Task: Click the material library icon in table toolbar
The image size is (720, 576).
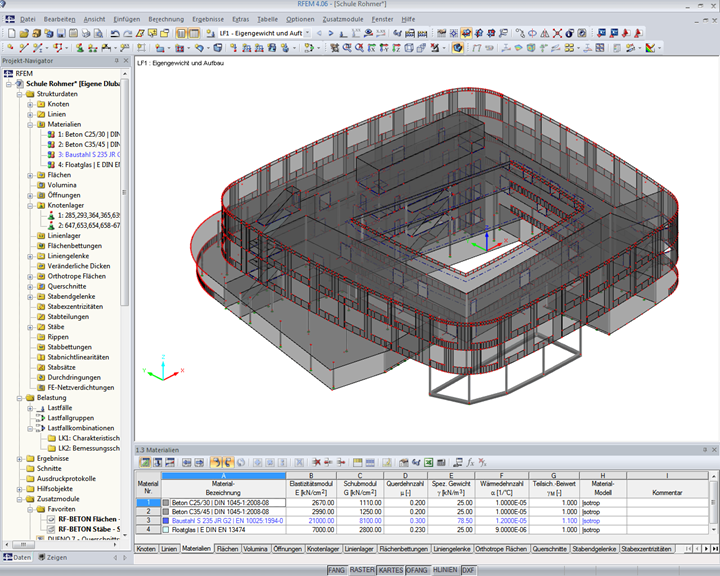Action: click(404, 463)
